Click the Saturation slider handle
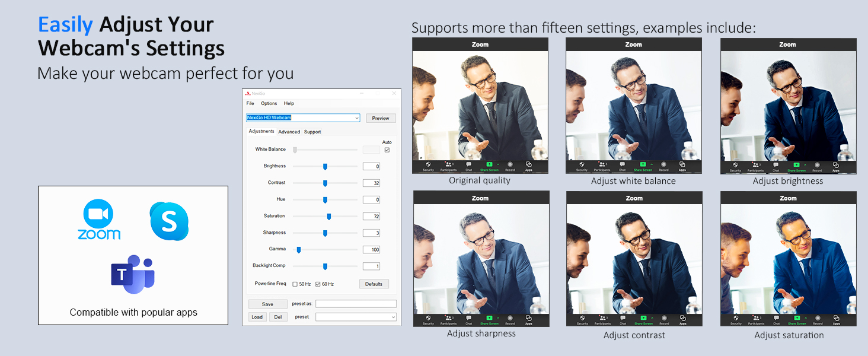This screenshot has width=868, height=356. tap(329, 217)
